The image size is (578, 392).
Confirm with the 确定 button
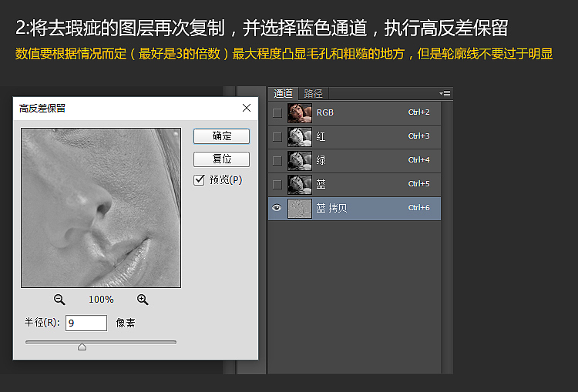221,136
